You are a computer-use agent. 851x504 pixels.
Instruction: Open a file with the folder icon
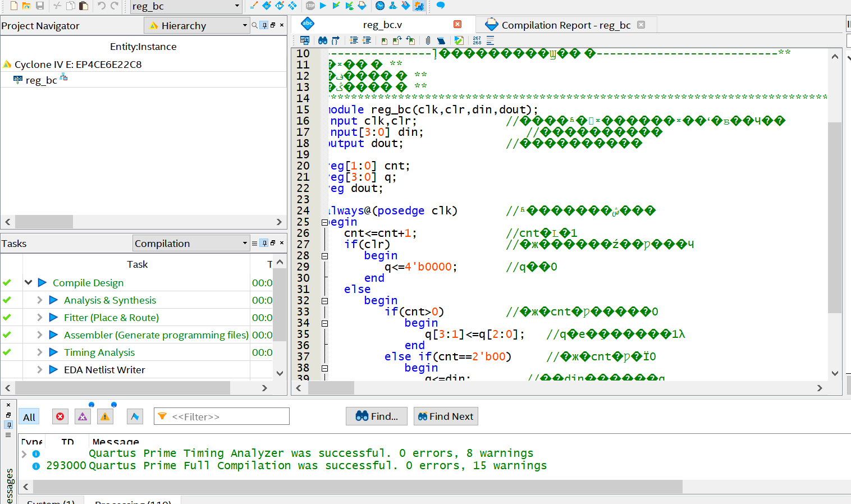pos(26,6)
